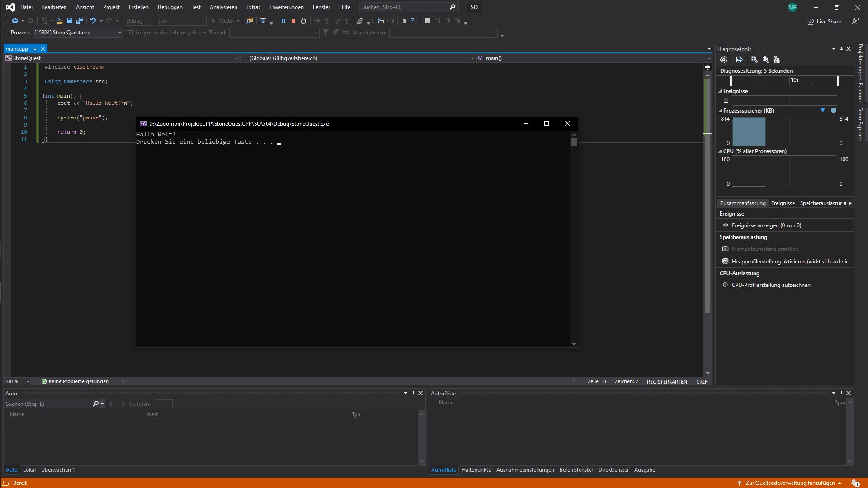
Task: Open the editor zoom 100 % dropdown
Action: coord(28,381)
